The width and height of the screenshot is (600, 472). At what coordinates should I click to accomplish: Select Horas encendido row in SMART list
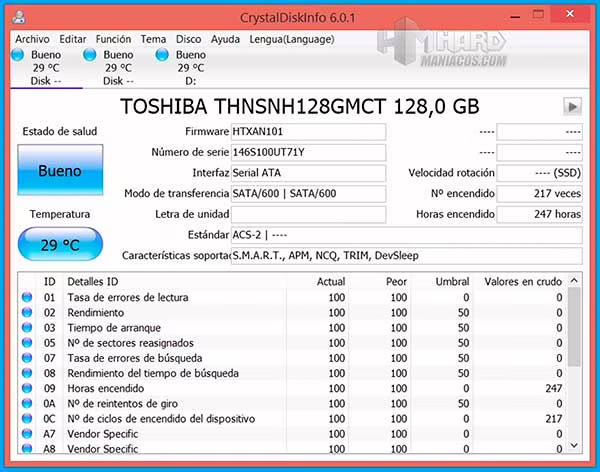click(293, 388)
